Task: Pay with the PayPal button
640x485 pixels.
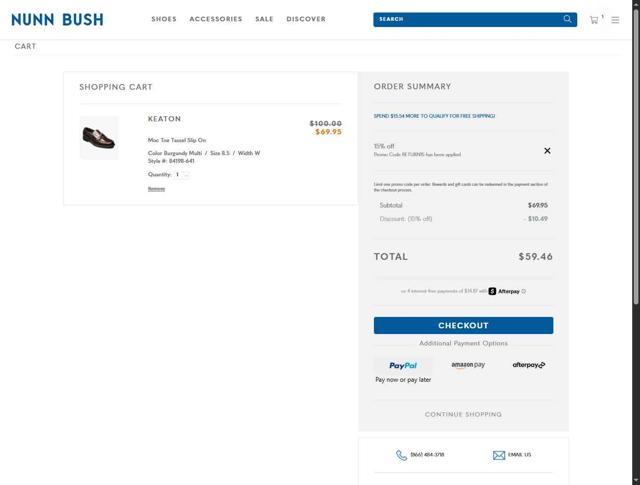Action: tap(403, 366)
